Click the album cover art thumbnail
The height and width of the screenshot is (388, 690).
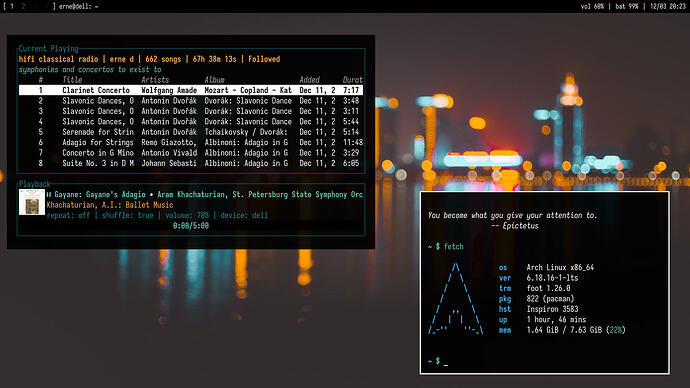tap(32, 202)
